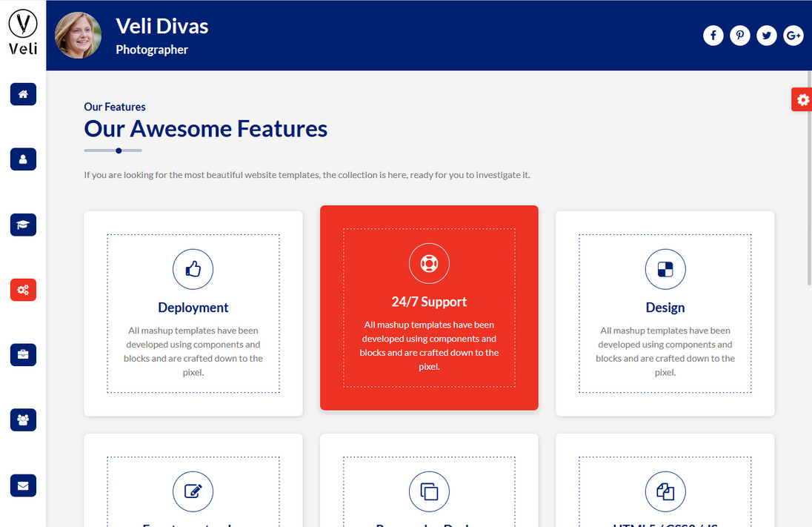The height and width of the screenshot is (527, 812).
Task: Click the Design card description text
Action: 665,351
